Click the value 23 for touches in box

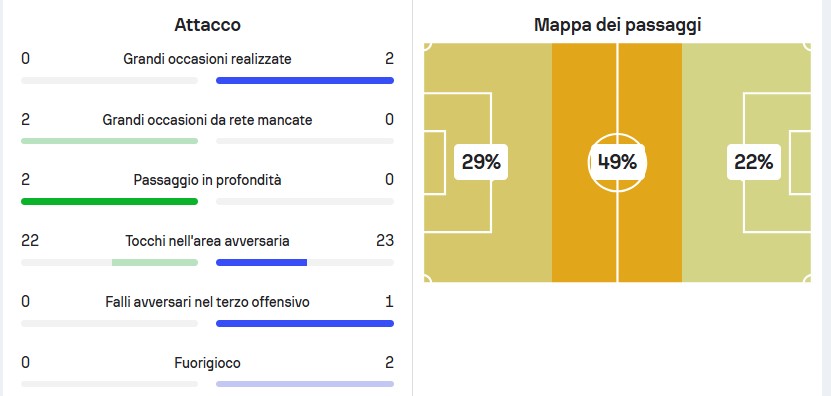[385, 241]
